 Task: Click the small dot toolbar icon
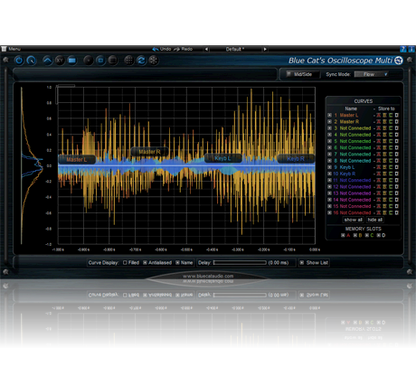[88, 60]
